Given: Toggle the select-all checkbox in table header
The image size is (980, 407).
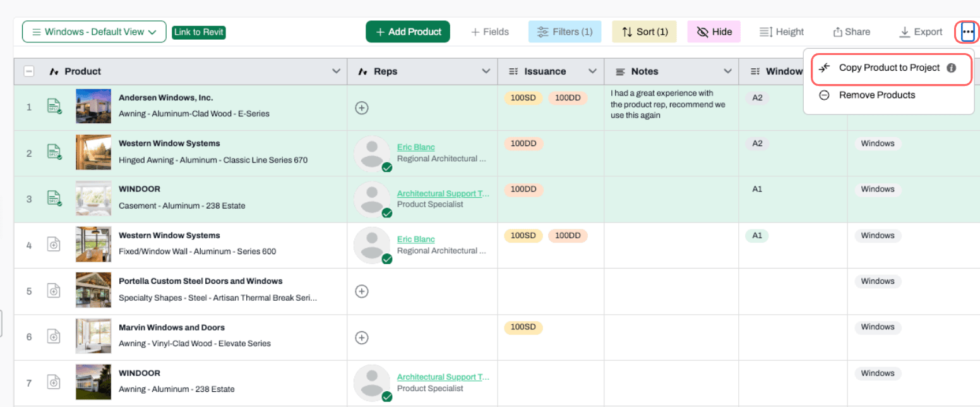Looking at the screenshot, I should pos(29,71).
